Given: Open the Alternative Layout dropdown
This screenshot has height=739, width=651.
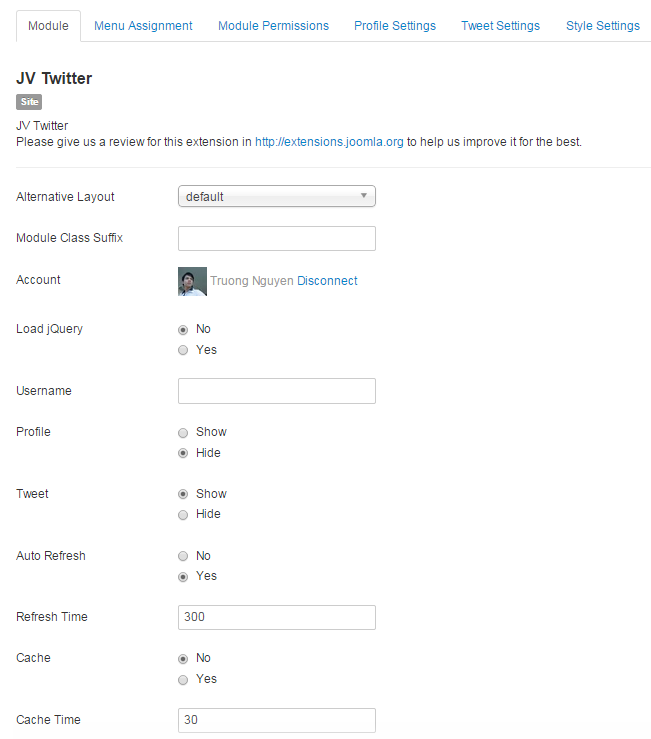Looking at the screenshot, I should (276, 197).
